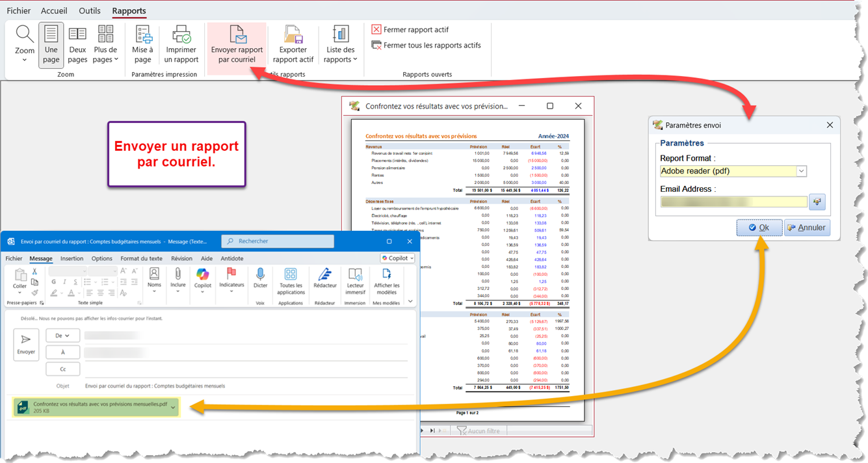Click Envoyer rapport par courriel

[x=237, y=44]
